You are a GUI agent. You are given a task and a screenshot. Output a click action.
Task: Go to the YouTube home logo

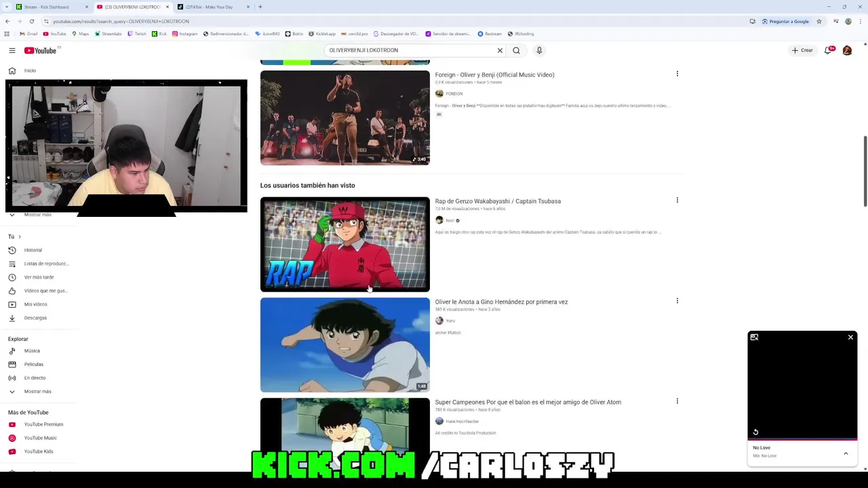(x=40, y=51)
